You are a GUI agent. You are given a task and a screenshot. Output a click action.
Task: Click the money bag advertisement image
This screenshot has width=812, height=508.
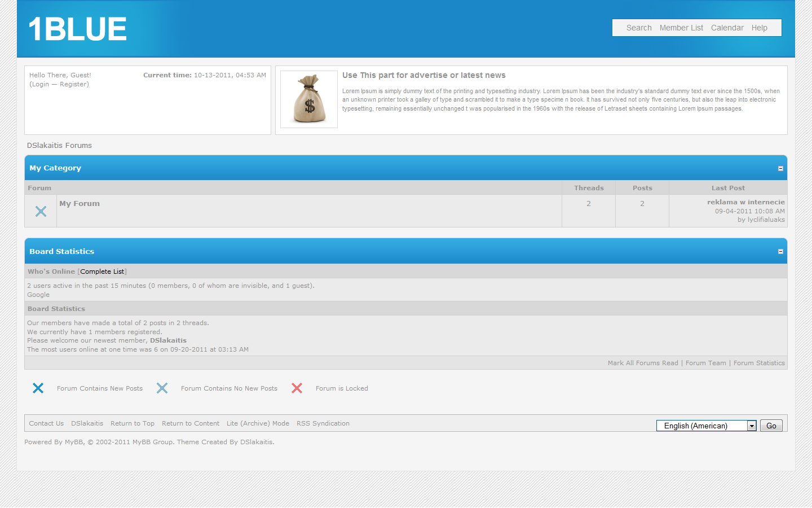click(x=309, y=99)
